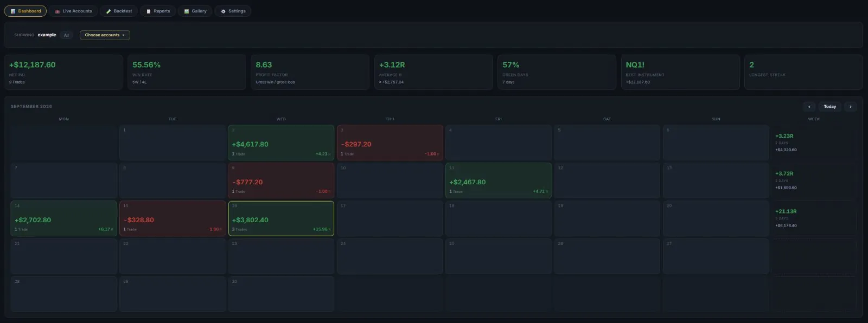Image resolution: width=868 pixels, height=323 pixels.
Task: Advance to next month with right arrow
Action: coord(850,107)
